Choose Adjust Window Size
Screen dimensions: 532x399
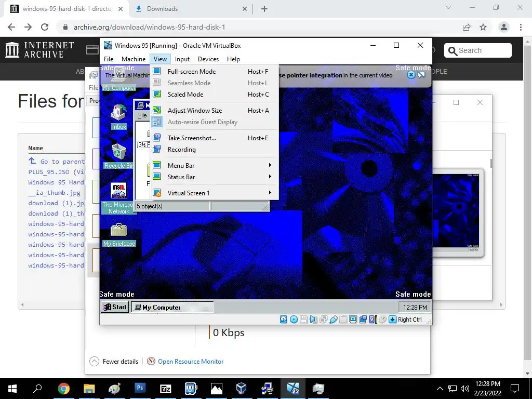(x=215, y=111)
